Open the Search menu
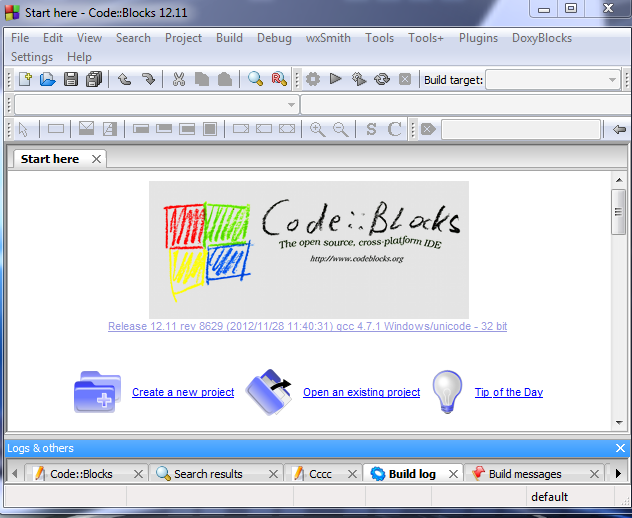This screenshot has width=632, height=518. click(133, 38)
